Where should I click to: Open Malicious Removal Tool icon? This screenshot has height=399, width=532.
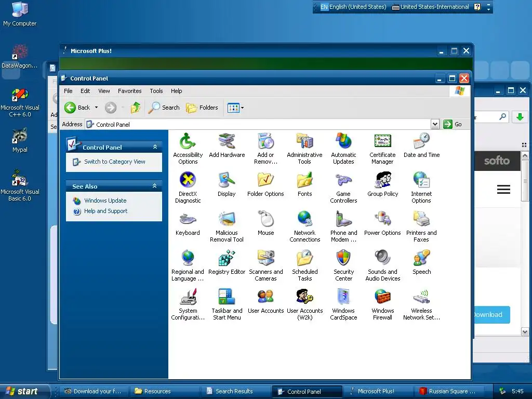pos(227,220)
